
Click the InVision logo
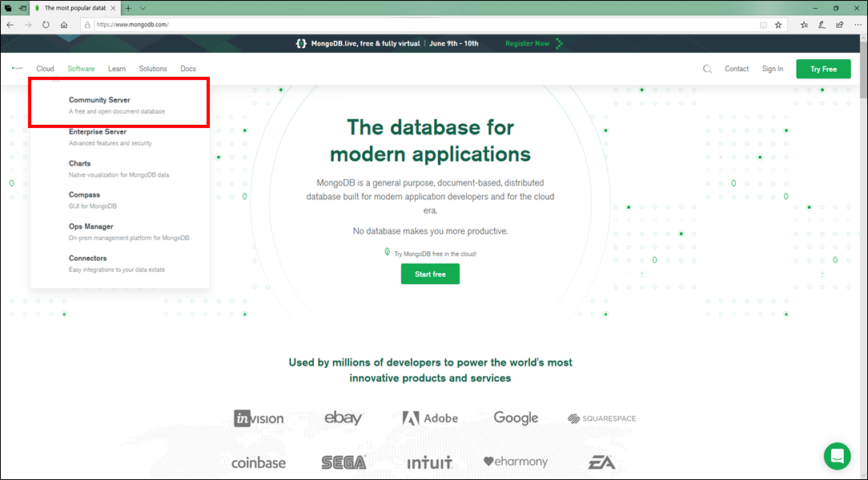pyautogui.click(x=259, y=418)
